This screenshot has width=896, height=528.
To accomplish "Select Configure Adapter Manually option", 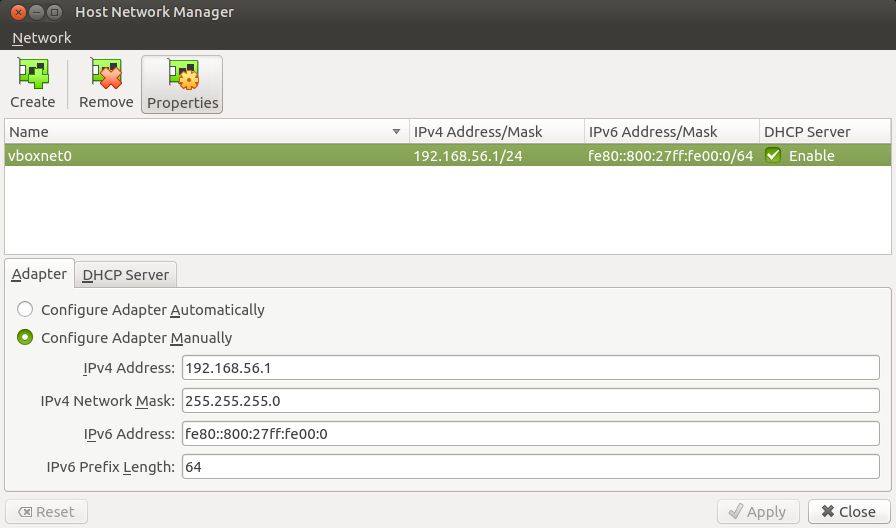I will pyautogui.click(x=125, y=338).
